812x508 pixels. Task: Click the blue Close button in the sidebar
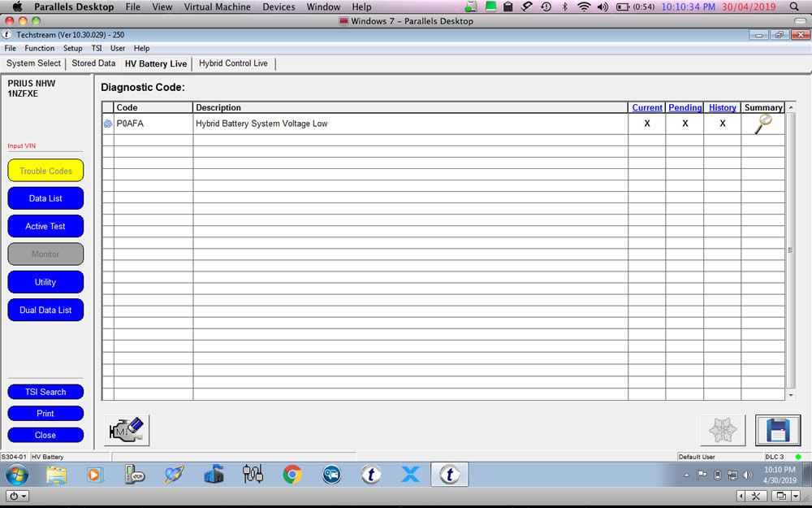pos(45,436)
